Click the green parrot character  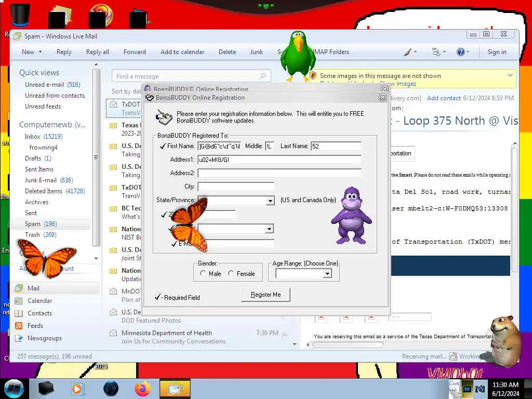click(298, 56)
